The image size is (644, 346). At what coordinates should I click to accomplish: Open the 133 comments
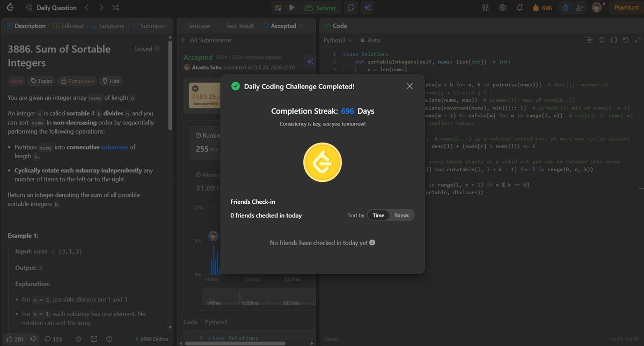pos(54,338)
